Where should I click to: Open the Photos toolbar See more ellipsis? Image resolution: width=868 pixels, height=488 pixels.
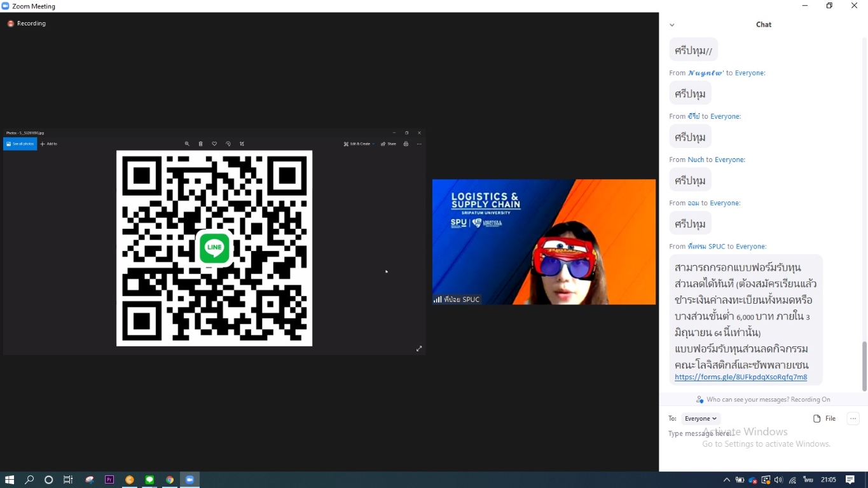(419, 144)
